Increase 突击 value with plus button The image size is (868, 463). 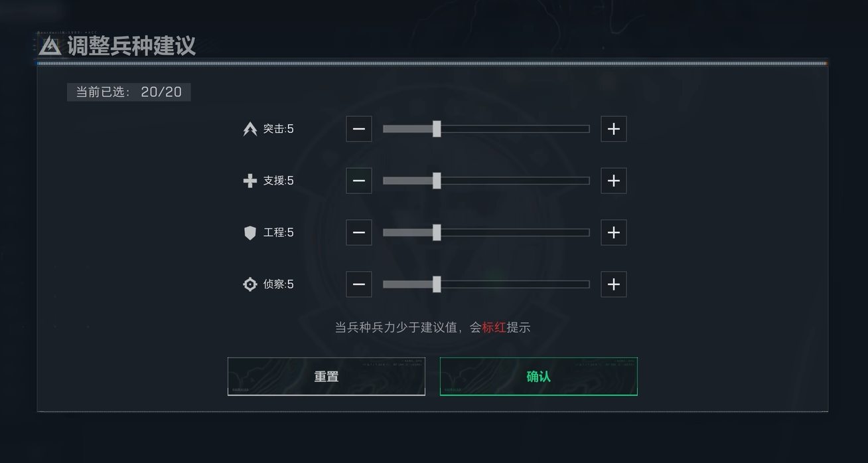pos(614,129)
